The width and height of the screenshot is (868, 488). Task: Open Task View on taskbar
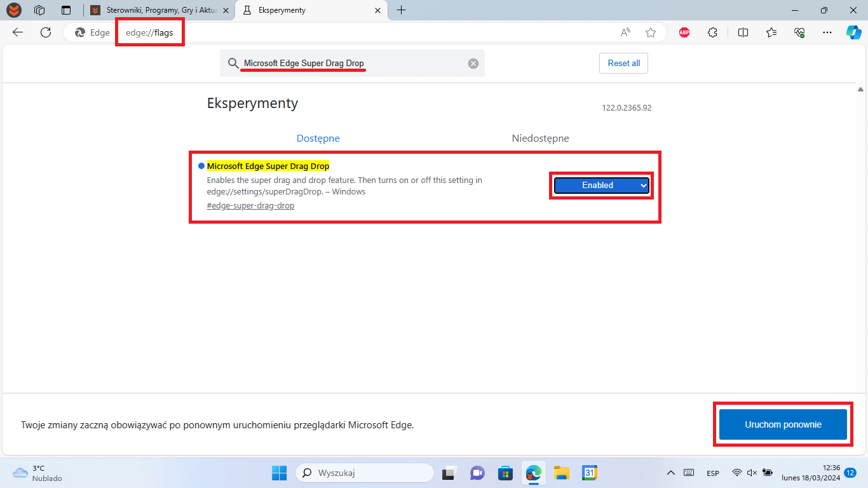[x=450, y=473]
